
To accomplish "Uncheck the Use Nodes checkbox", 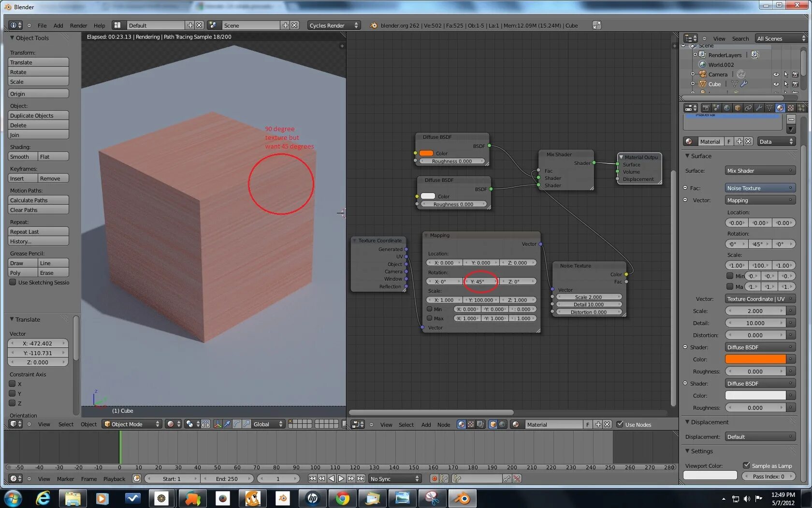I will [620, 424].
